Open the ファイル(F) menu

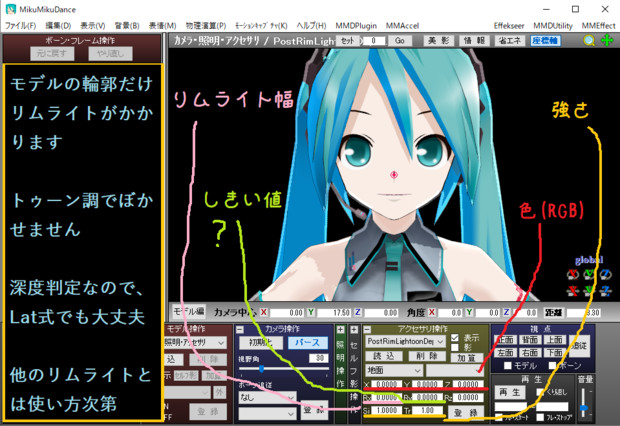[x=21, y=26]
